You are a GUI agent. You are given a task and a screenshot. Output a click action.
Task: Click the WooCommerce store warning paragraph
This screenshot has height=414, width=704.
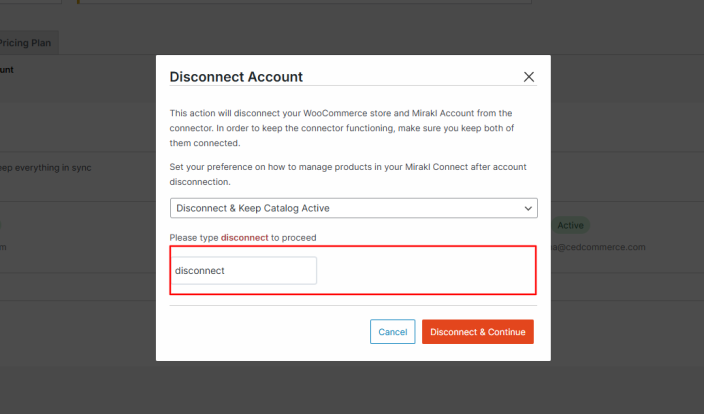342,127
